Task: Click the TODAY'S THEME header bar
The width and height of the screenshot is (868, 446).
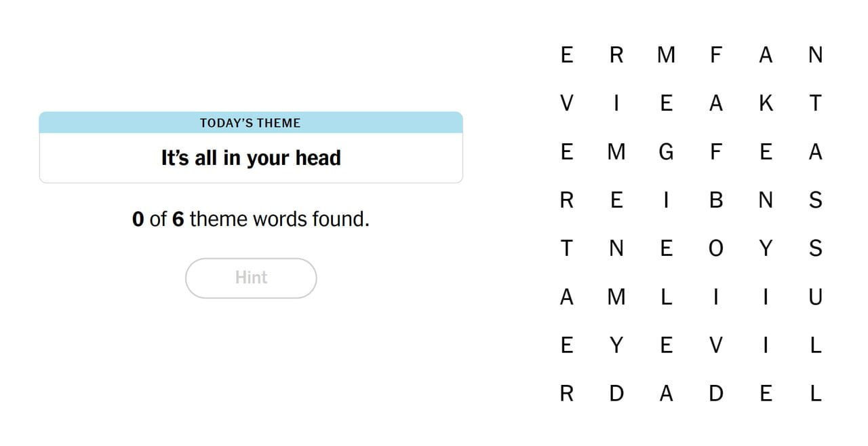Action: point(251,123)
